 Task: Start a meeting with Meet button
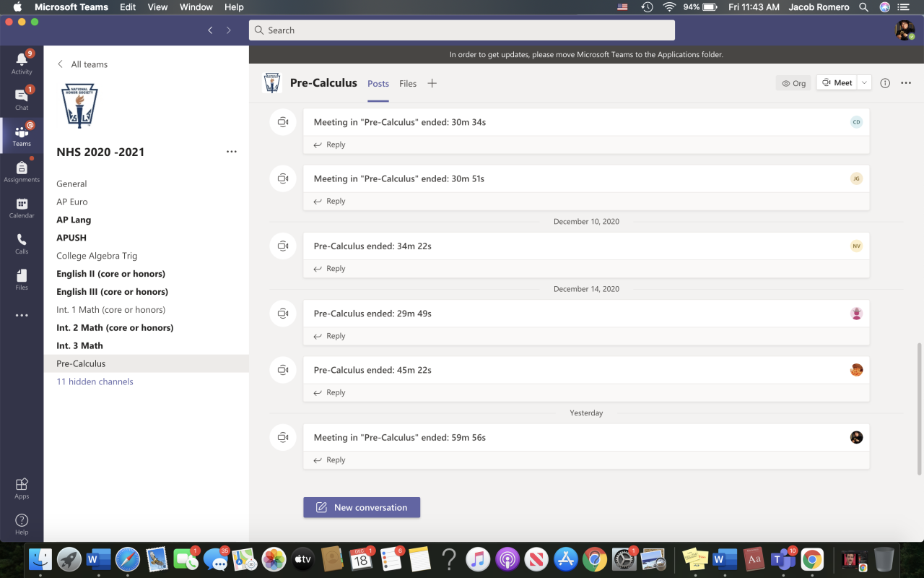click(x=837, y=83)
